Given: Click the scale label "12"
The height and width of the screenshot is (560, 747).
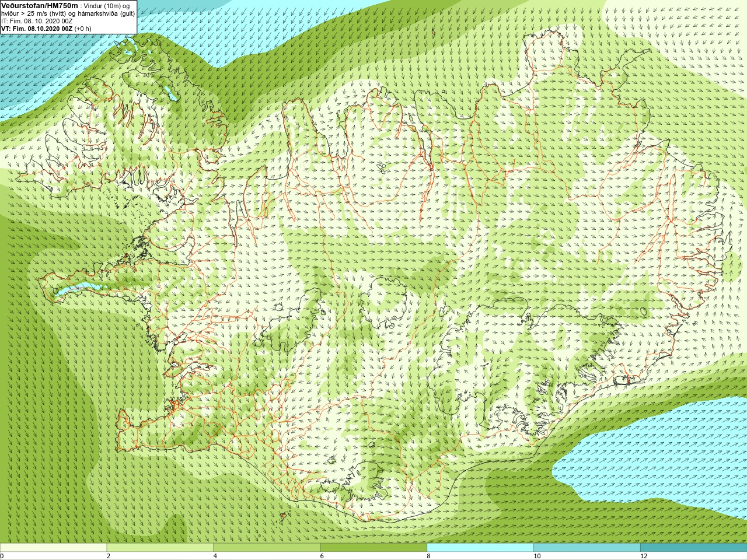Looking at the screenshot, I should pos(644,556).
